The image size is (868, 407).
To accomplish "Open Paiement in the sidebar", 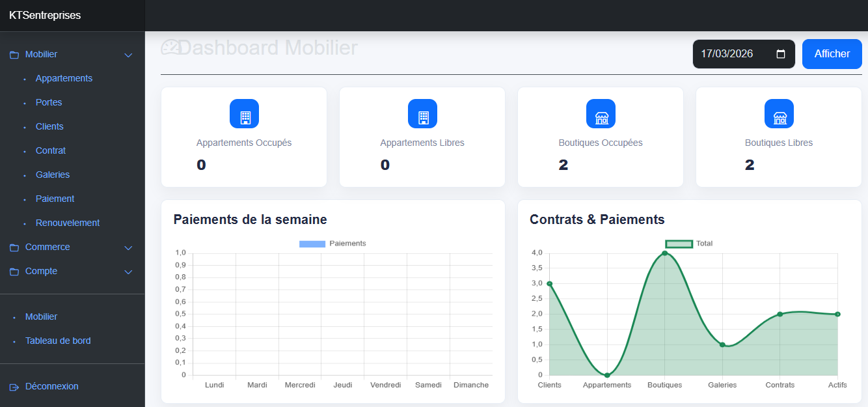I will click(x=55, y=199).
